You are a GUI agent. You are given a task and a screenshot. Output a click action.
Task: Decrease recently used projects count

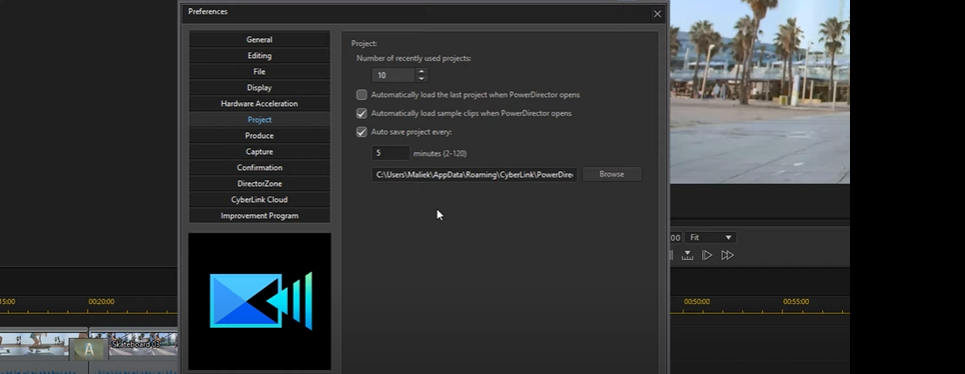(422, 79)
